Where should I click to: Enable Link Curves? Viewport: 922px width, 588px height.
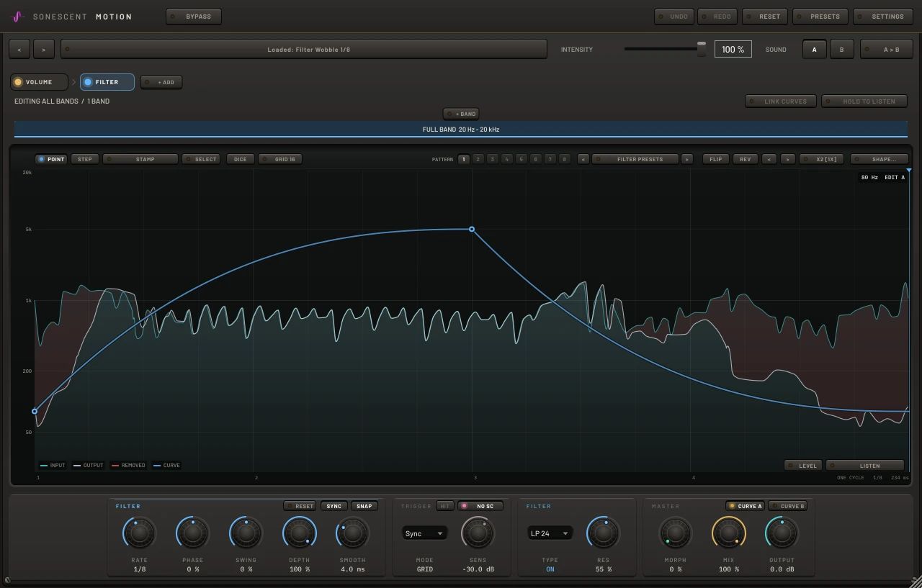(781, 101)
